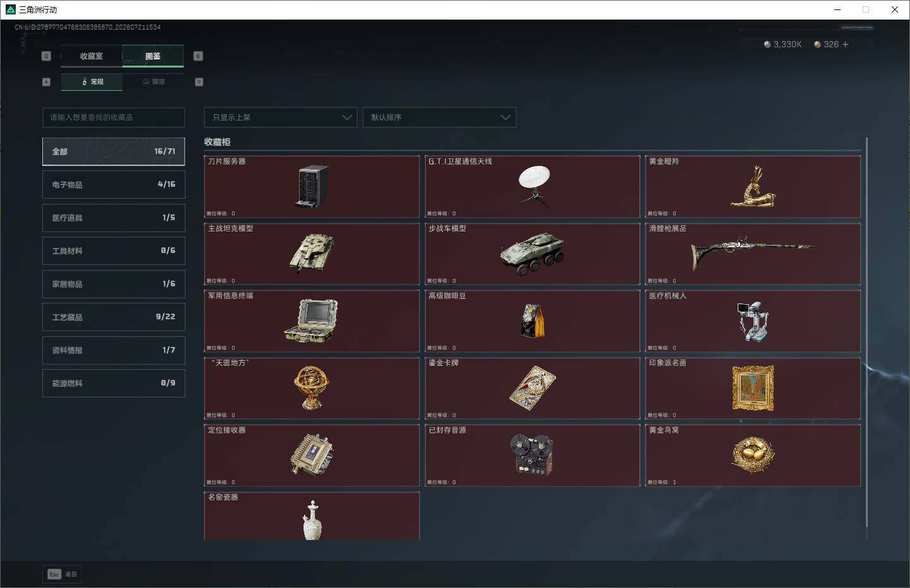Click the plus icon next to 326 currency
Screen dimensions: 910x588
(846, 44)
